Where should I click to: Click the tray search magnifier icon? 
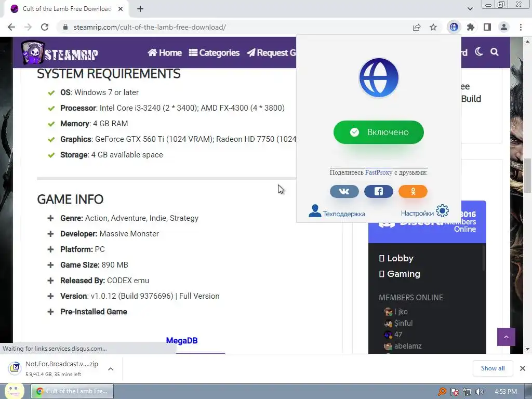(x=442, y=392)
